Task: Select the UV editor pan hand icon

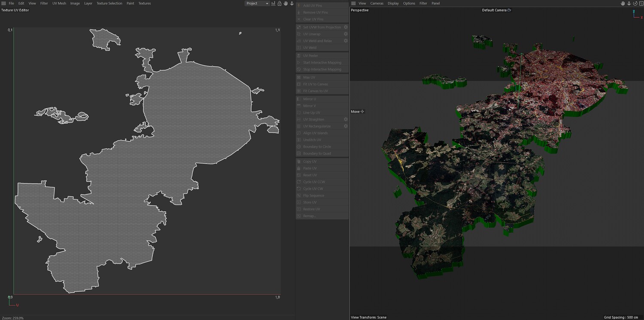Action: [286, 3]
